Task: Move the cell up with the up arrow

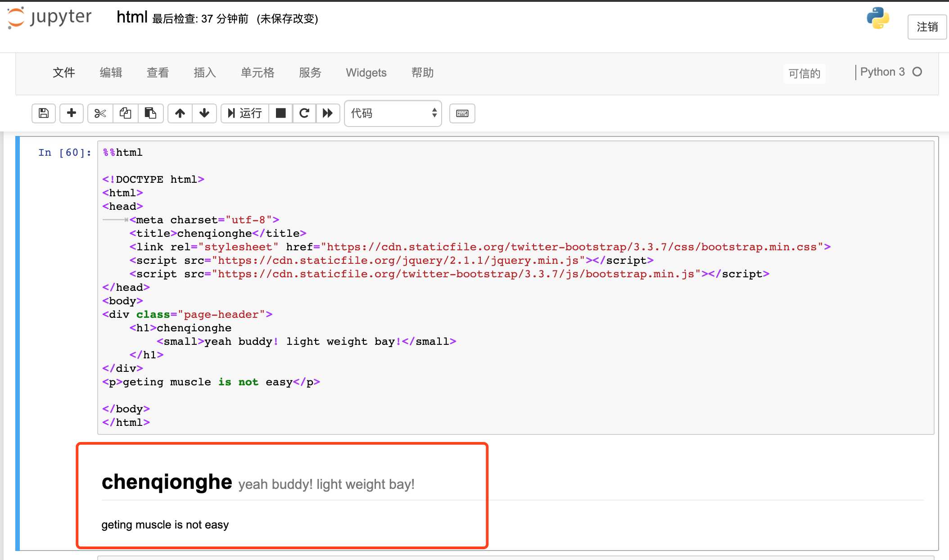Action: (x=180, y=113)
